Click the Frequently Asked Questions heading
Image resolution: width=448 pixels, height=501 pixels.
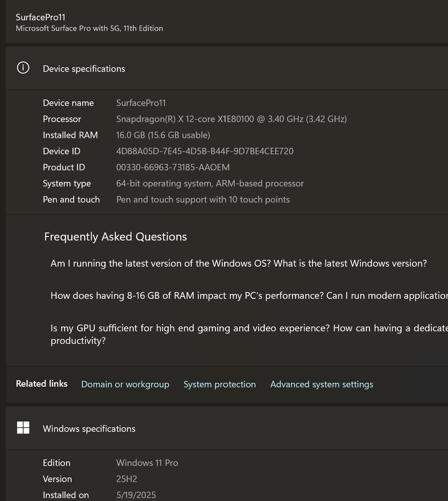[115, 237]
